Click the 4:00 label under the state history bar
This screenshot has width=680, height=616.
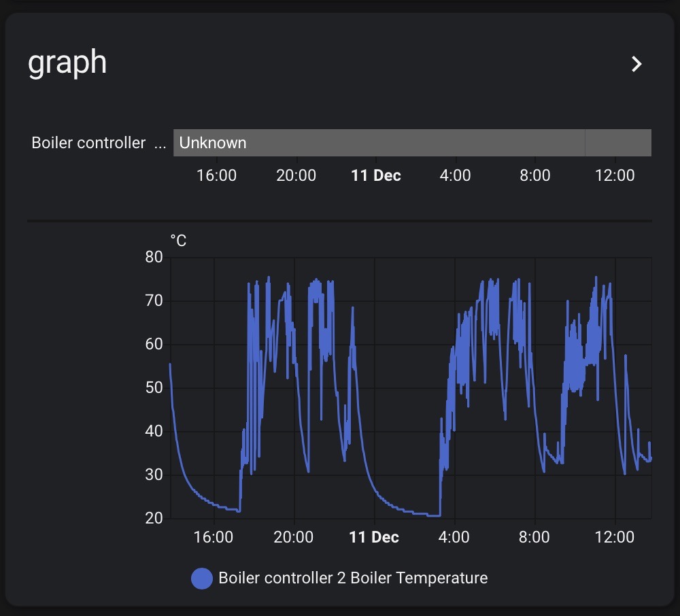456,175
